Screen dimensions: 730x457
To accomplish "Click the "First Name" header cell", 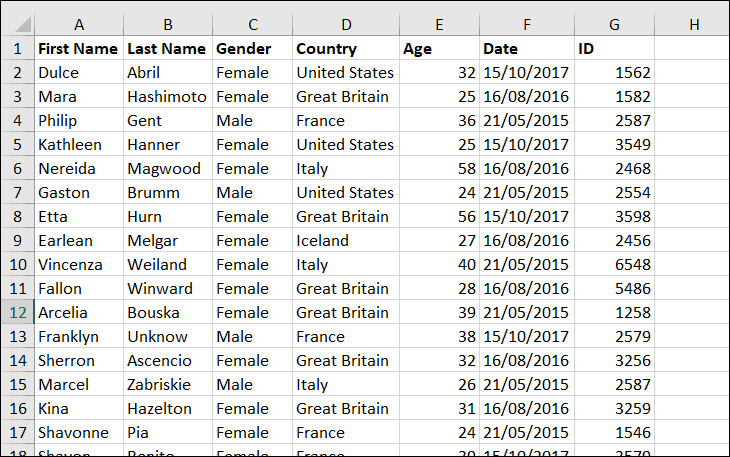I will [78, 48].
